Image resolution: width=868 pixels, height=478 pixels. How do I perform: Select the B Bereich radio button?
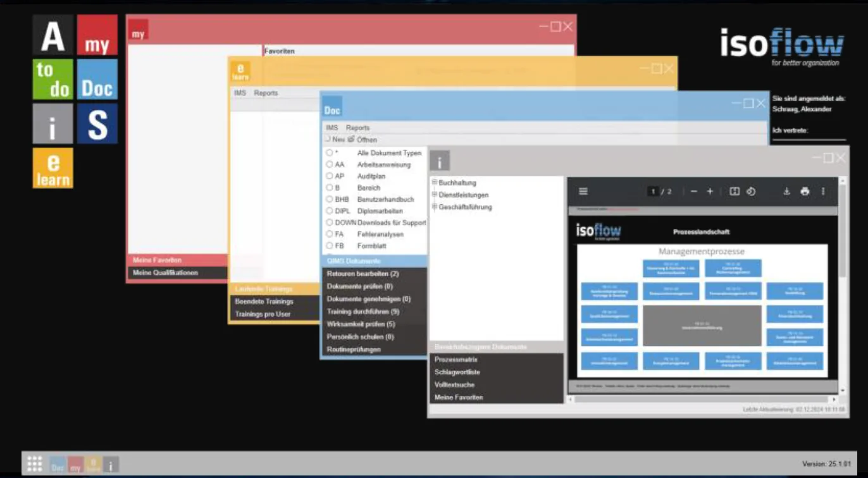pyautogui.click(x=330, y=188)
